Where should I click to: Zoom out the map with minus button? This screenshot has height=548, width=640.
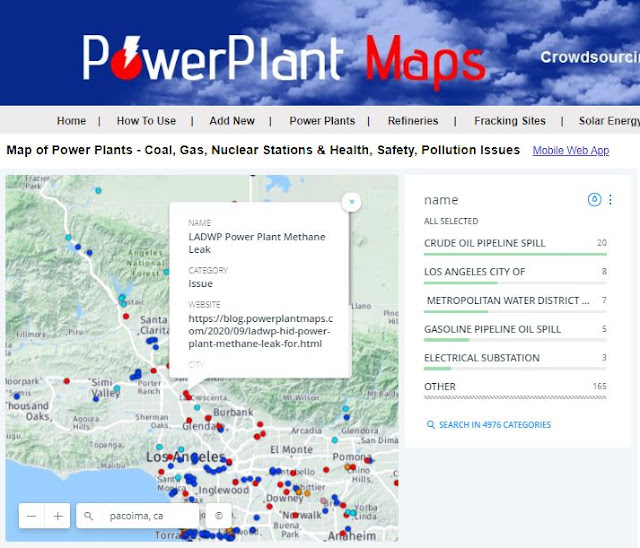pos(31,516)
